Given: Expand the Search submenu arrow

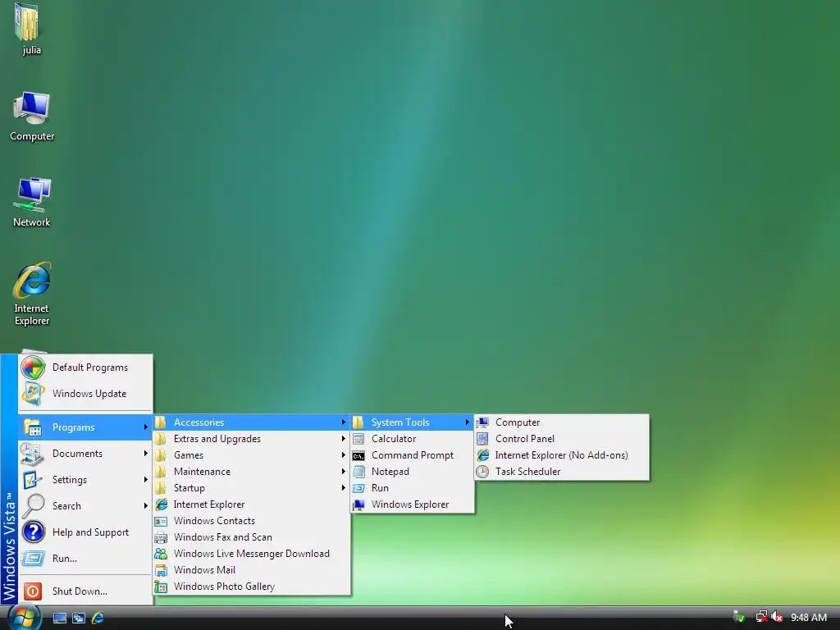Looking at the screenshot, I should click(x=145, y=506).
